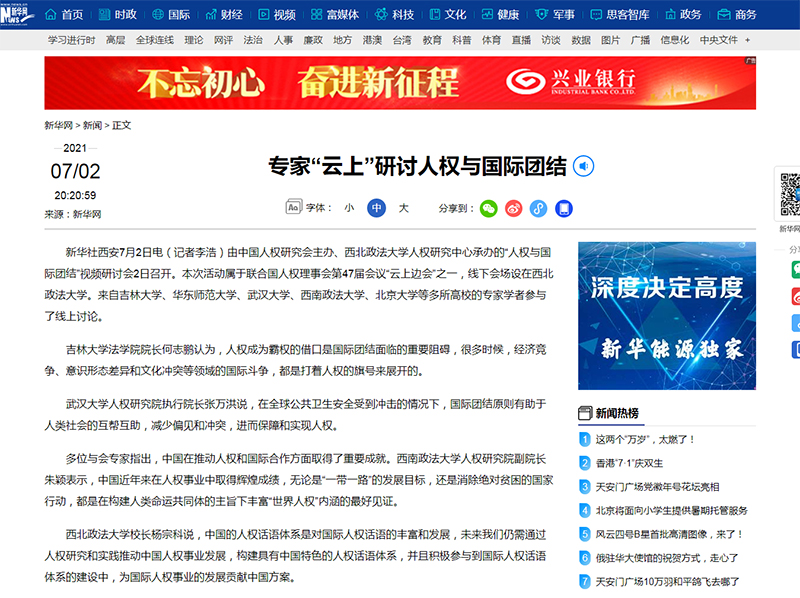Play the article audio with the speaker icon
This screenshot has height=598, width=800.
tap(584, 166)
